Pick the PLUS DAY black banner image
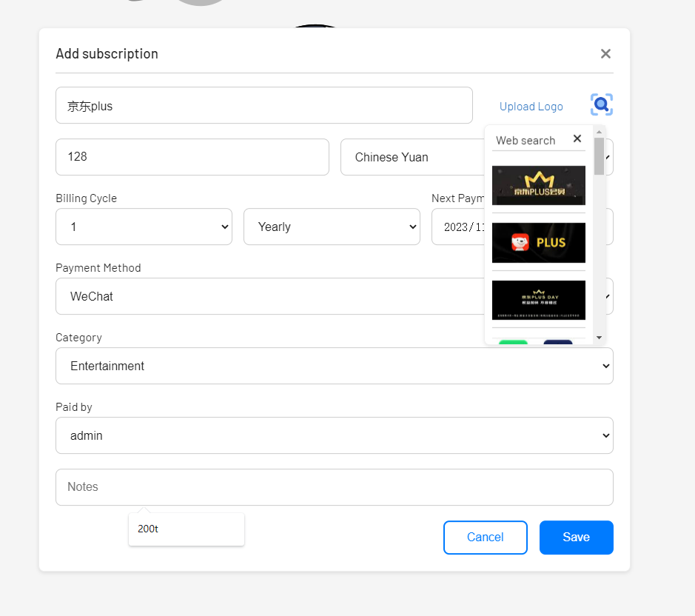The image size is (695, 616). [x=538, y=300]
